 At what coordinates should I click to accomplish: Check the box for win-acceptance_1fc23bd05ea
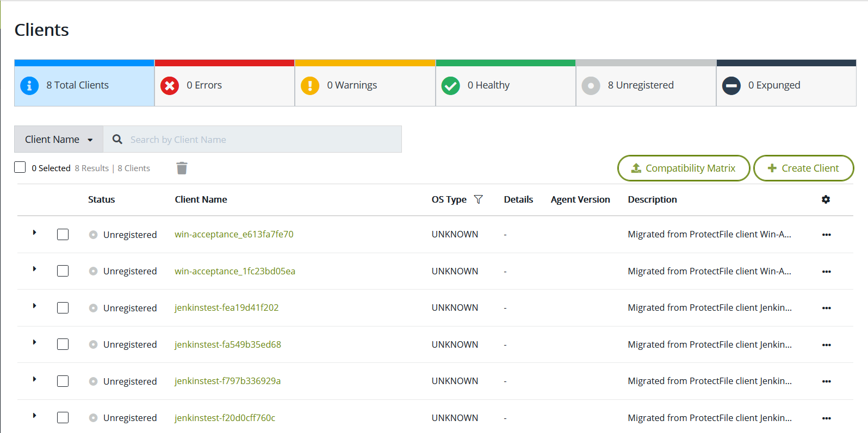[x=63, y=271]
